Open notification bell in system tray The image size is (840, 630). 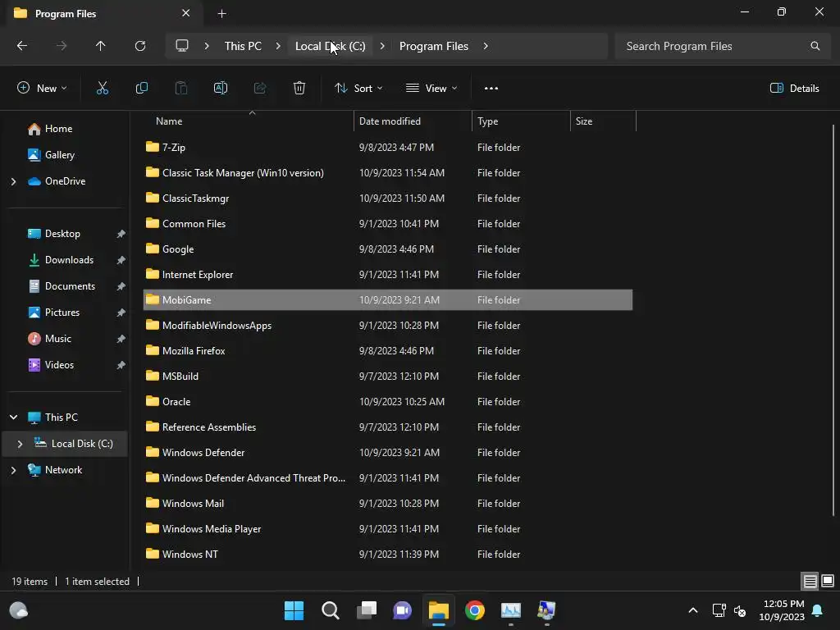coord(818,610)
